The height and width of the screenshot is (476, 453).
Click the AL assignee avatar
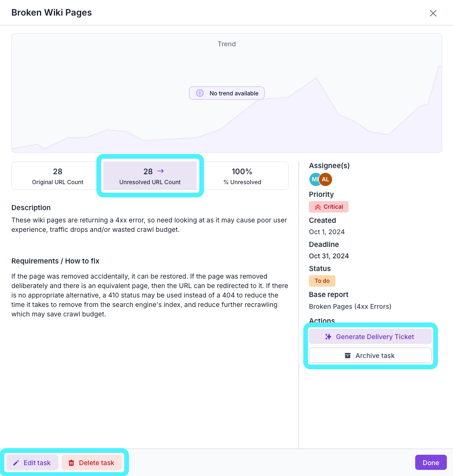[x=325, y=179]
